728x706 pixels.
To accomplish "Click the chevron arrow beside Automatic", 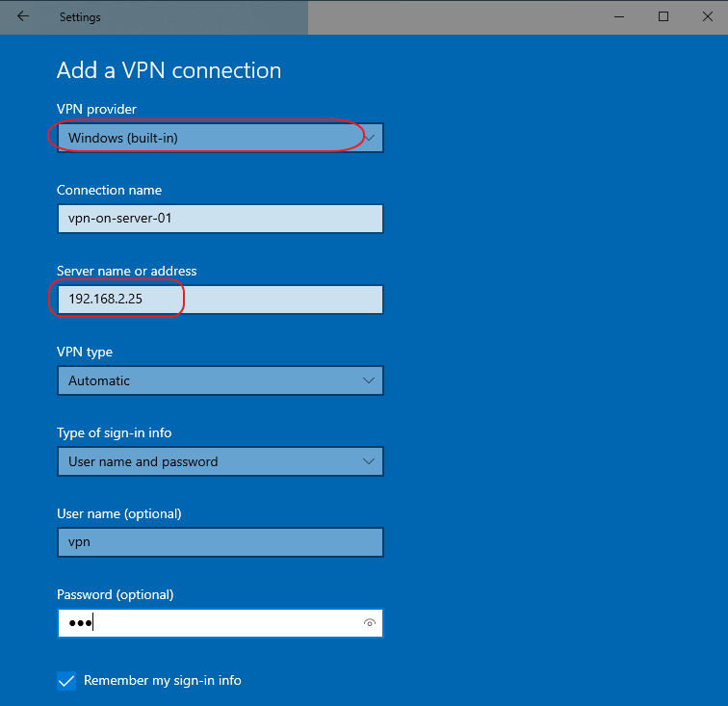I will [369, 380].
